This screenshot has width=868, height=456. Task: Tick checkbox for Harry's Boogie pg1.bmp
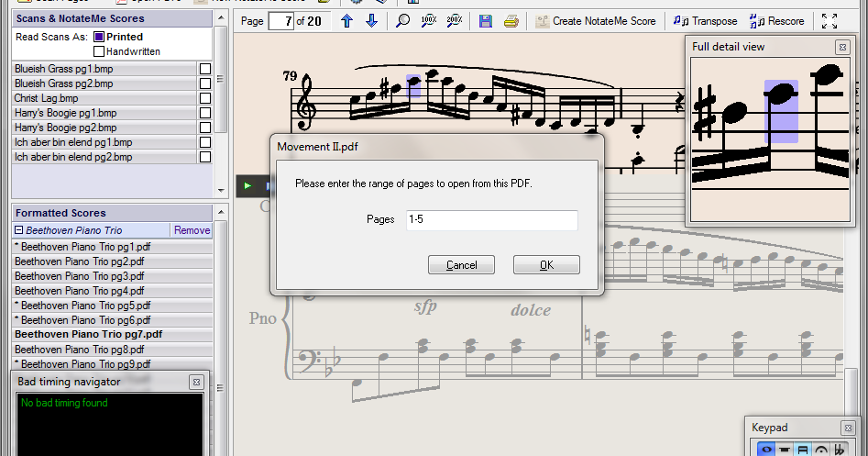[204, 113]
